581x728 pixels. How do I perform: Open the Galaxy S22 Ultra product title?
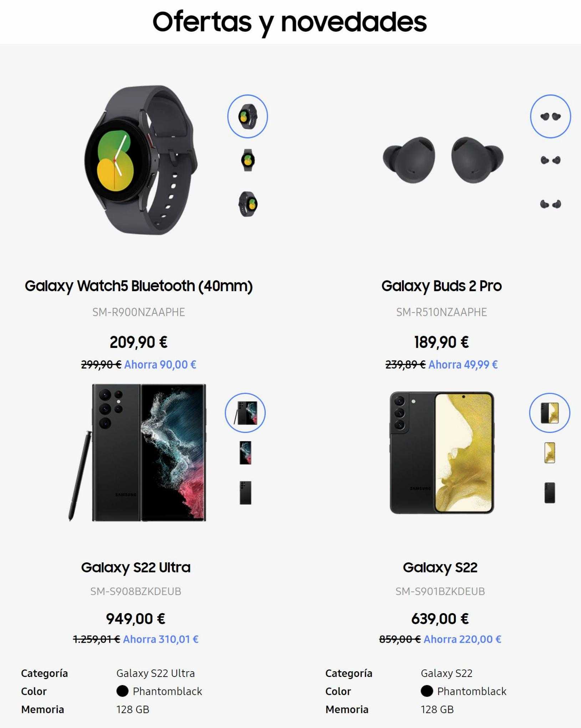click(136, 567)
